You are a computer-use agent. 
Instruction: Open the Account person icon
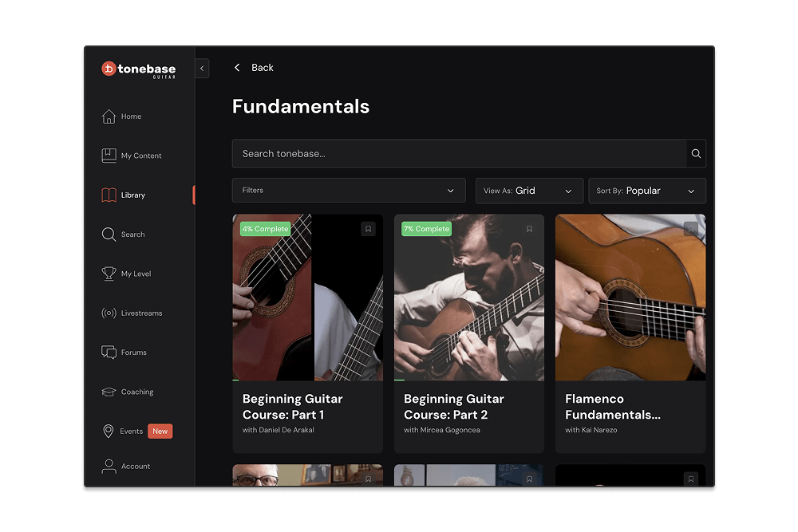click(x=109, y=467)
